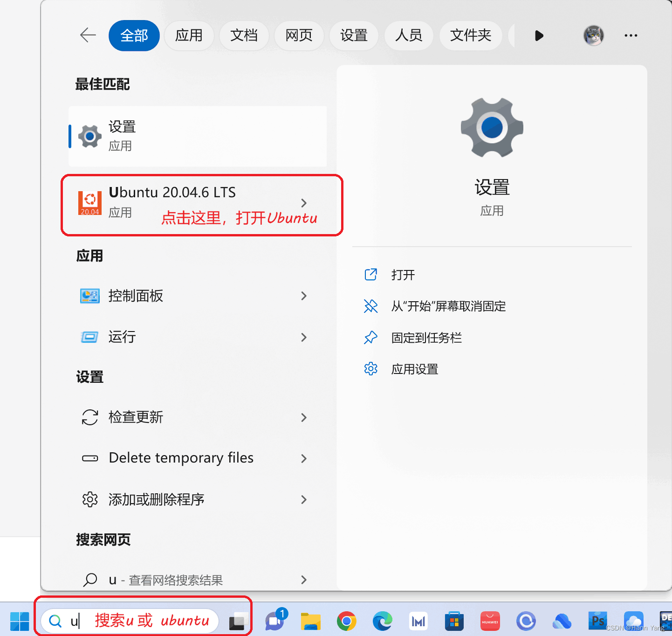Viewport: 672px width, 636px height.
Task: Click the app settings gear icon
Action: pos(370,369)
